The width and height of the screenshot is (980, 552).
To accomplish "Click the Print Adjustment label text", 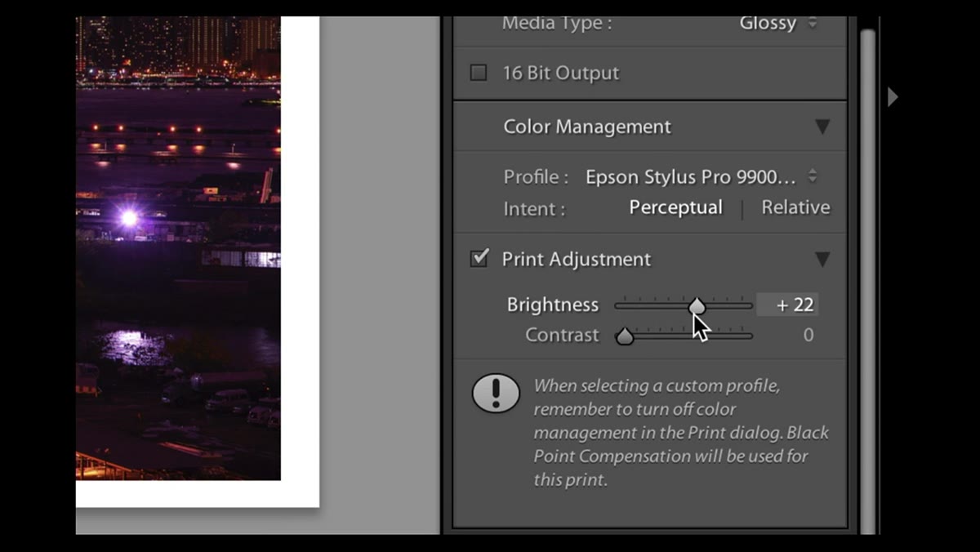I will click(577, 259).
